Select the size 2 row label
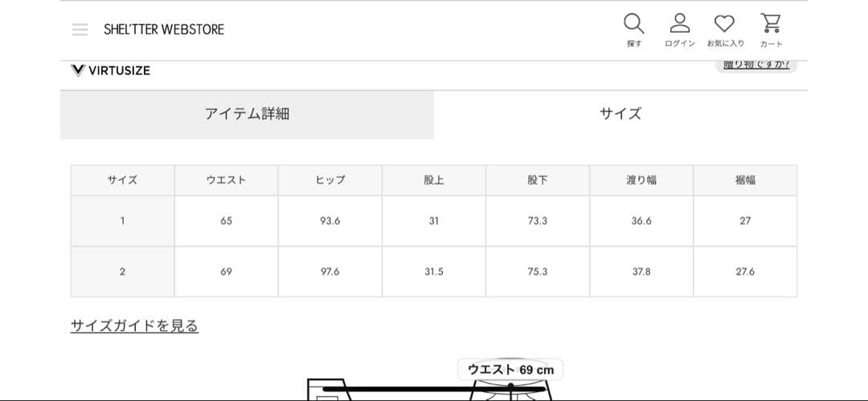 point(122,272)
